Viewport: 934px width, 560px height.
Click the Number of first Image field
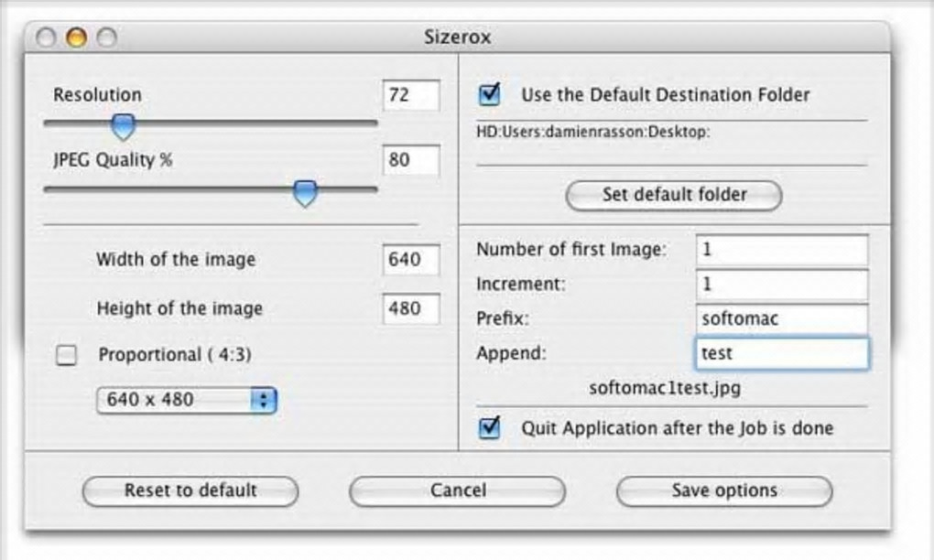pos(781,249)
